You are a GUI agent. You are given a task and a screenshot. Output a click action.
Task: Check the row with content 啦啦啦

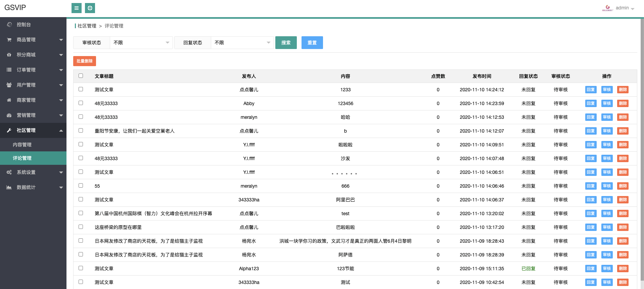coord(81,144)
